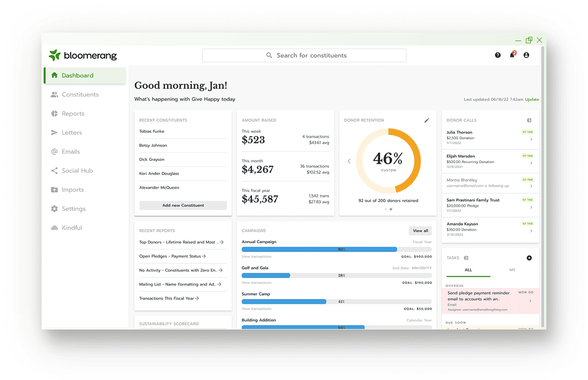
Task: Open the user account profile icon
Action: pyautogui.click(x=526, y=55)
